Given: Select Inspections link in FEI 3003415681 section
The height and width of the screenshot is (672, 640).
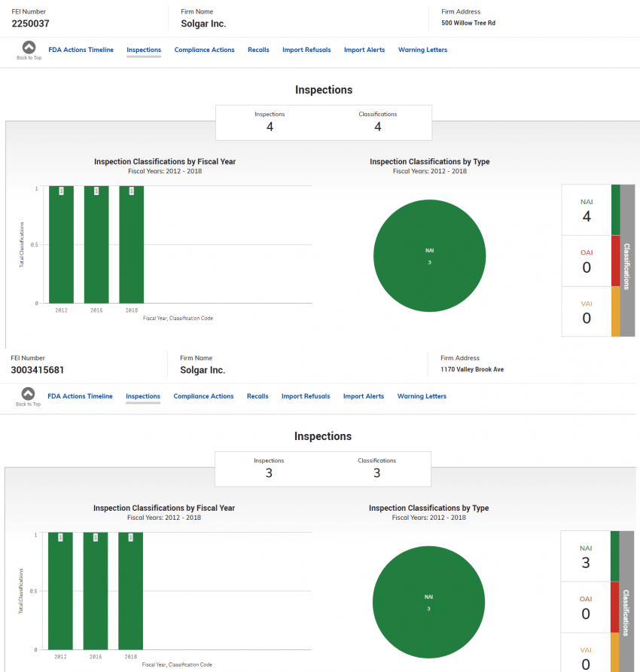Looking at the screenshot, I should pyautogui.click(x=143, y=396).
